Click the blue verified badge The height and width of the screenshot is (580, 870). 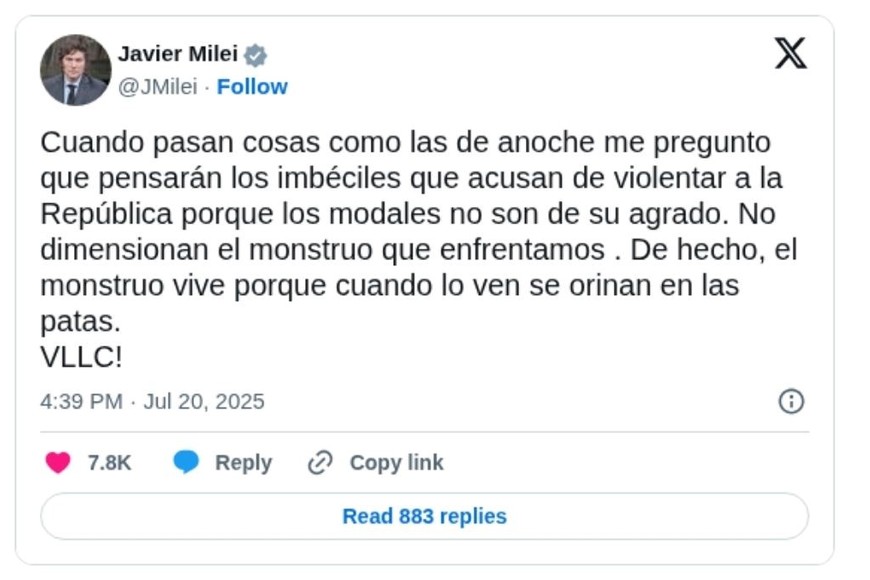256,56
